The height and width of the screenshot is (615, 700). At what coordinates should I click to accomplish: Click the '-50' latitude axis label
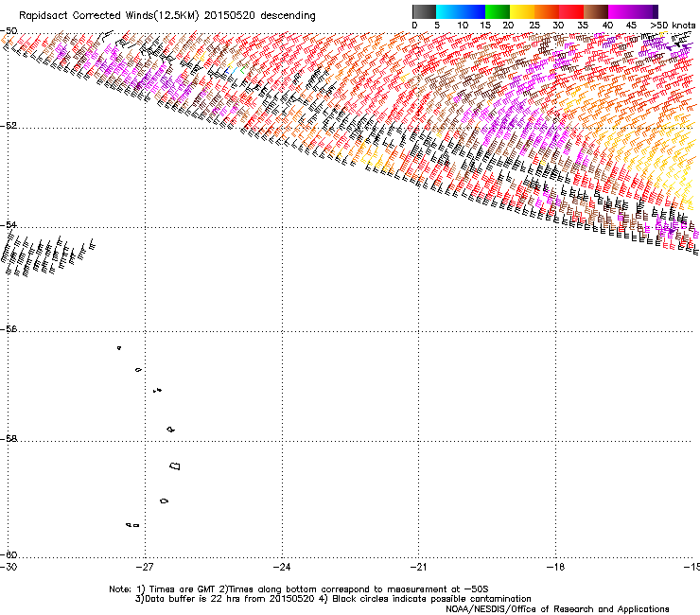tap(9, 31)
